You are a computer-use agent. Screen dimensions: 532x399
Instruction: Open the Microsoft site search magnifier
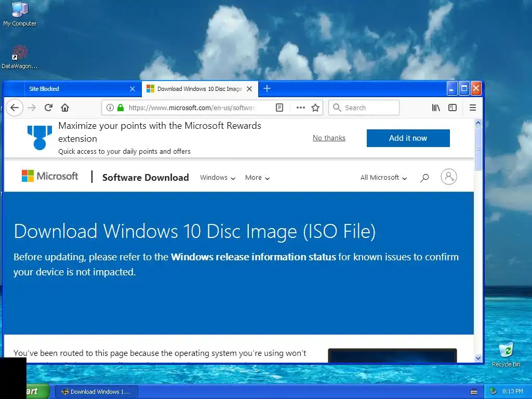point(424,178)
